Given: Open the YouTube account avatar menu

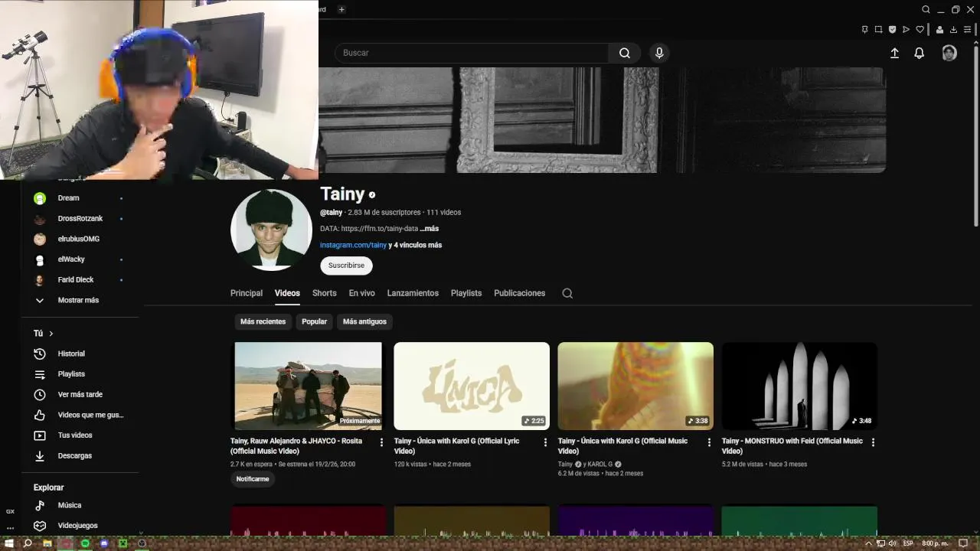Looking at the screenshot, I should coord(949,53).
